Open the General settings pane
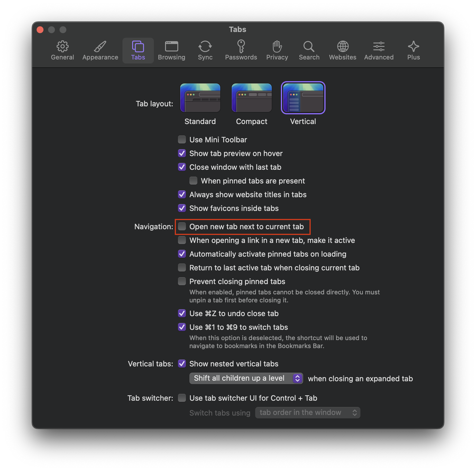 coord(62,51)
